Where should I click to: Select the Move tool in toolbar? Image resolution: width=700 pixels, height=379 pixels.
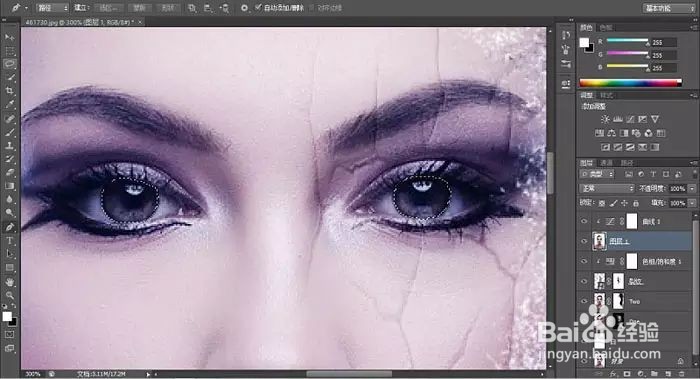[x=9, y=37]
